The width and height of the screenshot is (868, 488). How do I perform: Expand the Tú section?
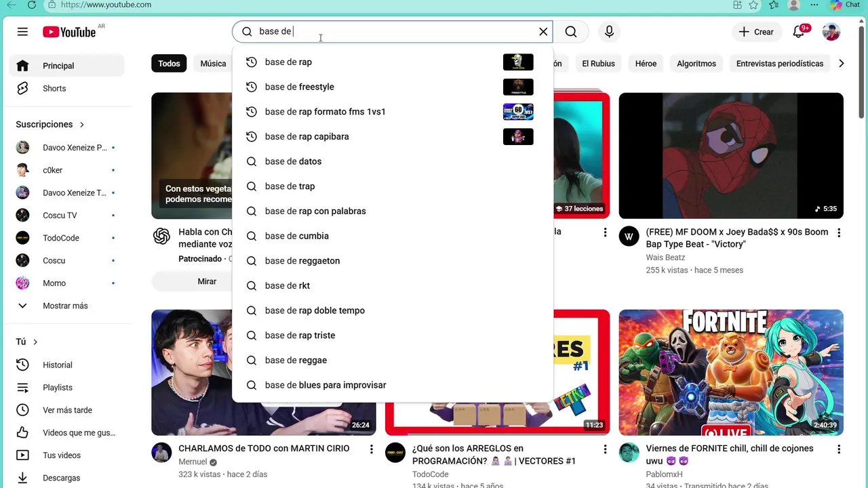(x=27, y=342)
